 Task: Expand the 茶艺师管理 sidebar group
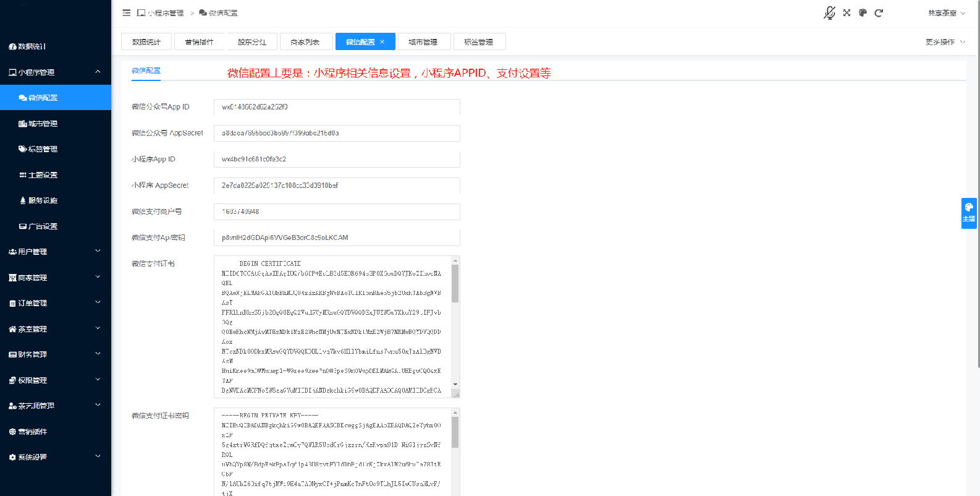[x=56, y=406]
